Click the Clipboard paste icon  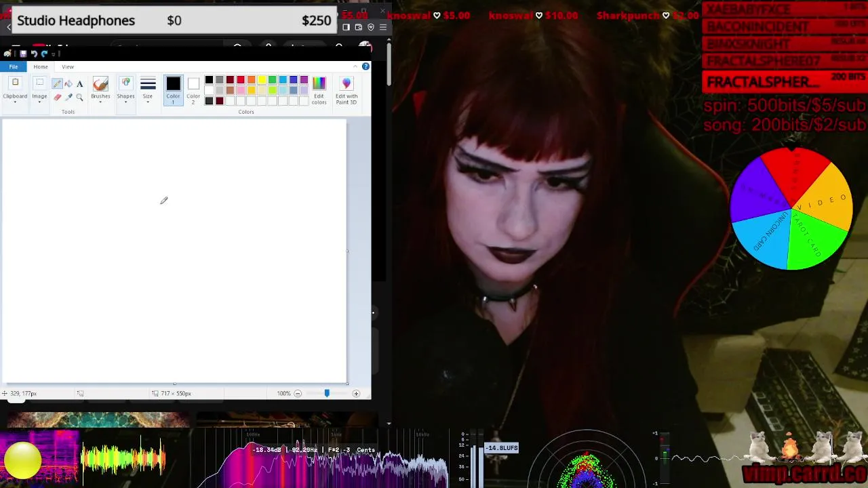(x=15, y=82)
